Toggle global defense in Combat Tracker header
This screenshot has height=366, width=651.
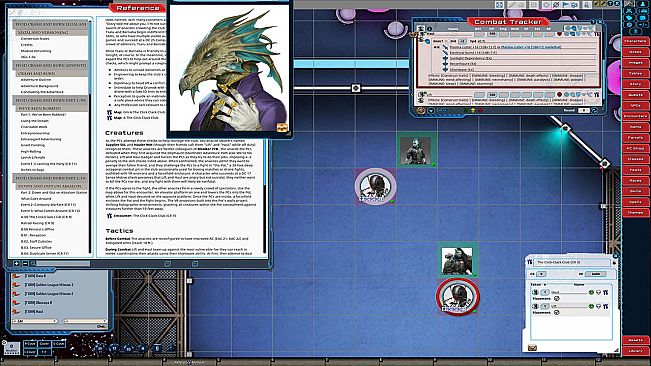pyautogui.click(x=579, y=28)
